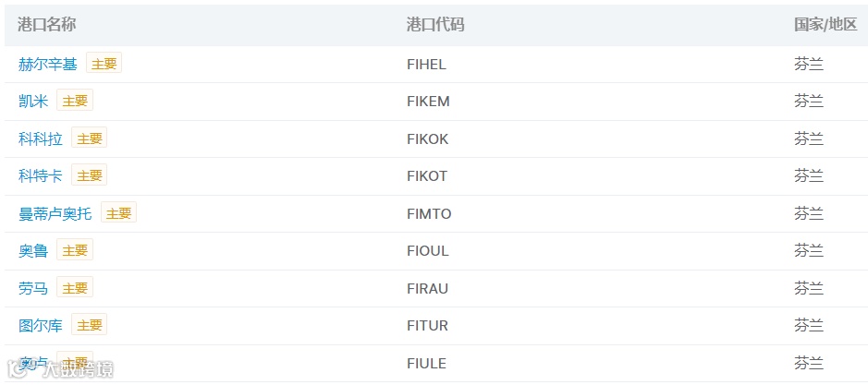Select the FIHEL port code cell
The image size is (868, 385).
[x=426, y=65]
